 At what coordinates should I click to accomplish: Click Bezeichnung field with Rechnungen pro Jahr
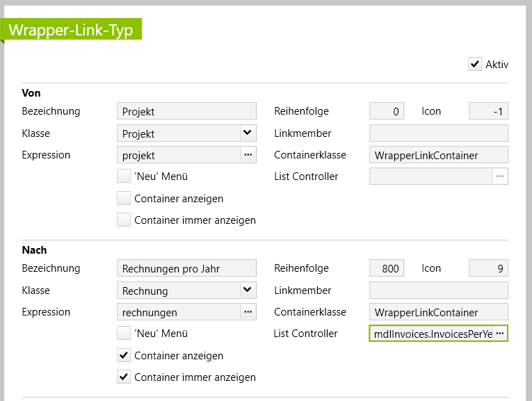pos(186,268)
